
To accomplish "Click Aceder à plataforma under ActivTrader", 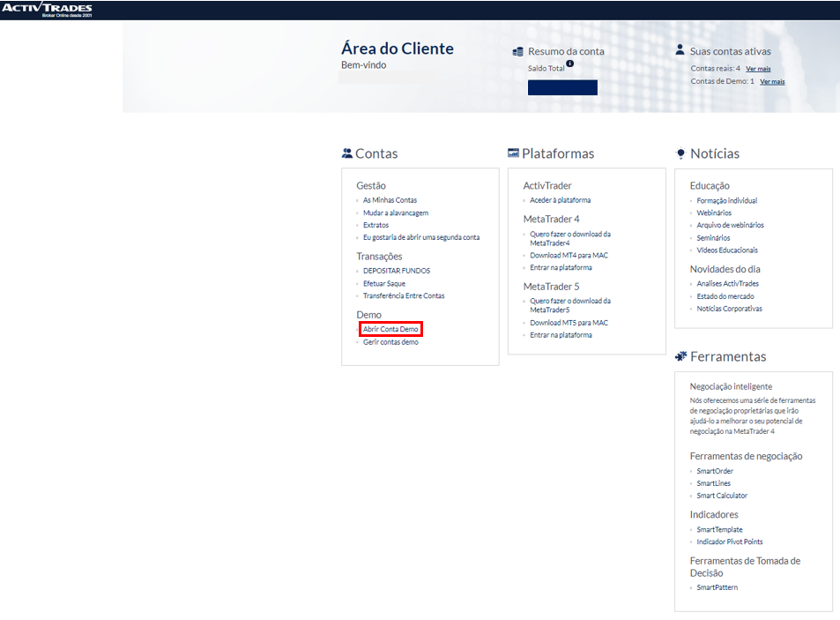I will pyautogui.click(x=561, y=200).
